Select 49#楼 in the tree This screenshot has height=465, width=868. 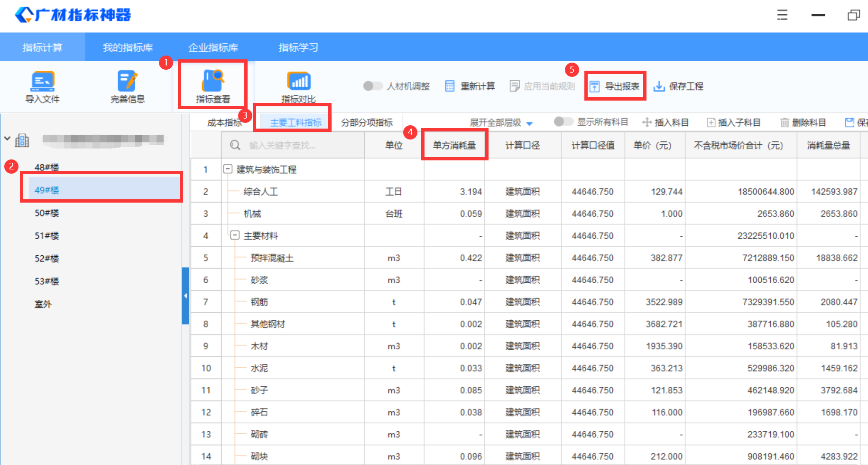(104, 190)
